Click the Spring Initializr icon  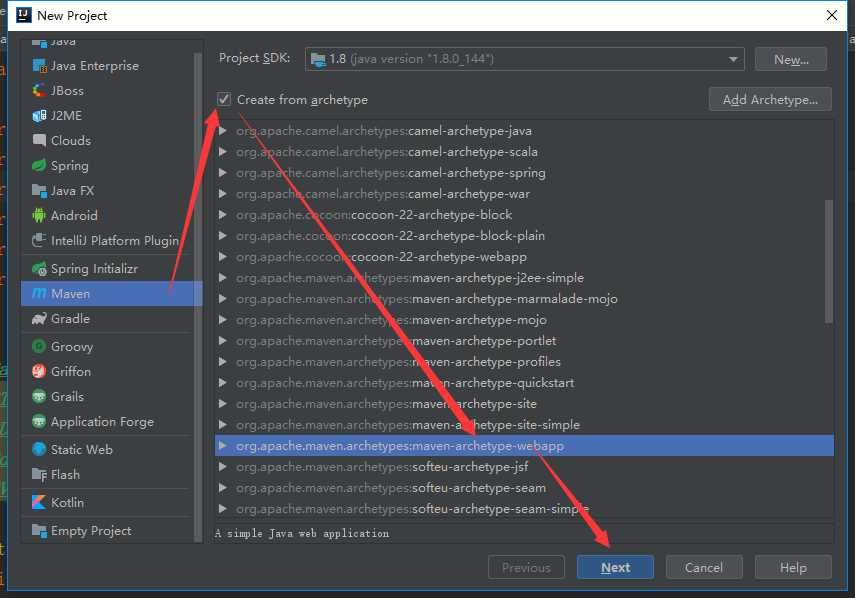tap(39, 269)
